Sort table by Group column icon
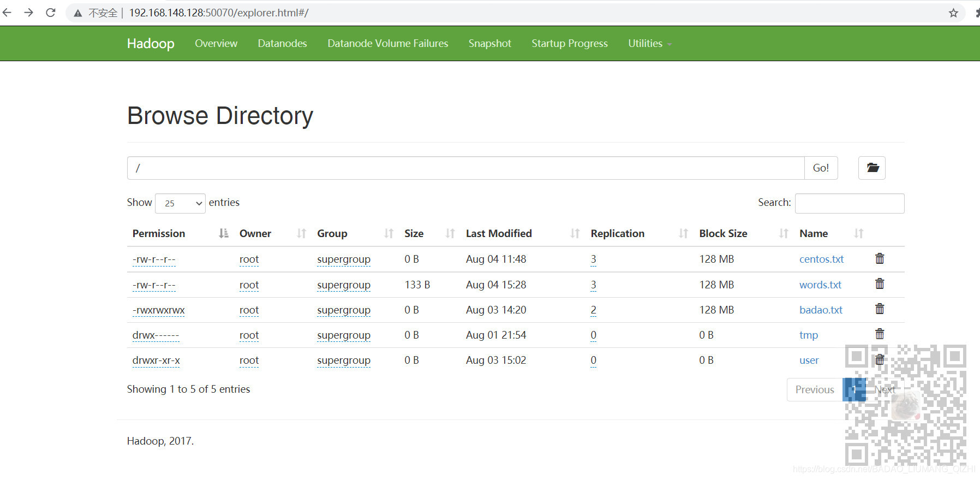The height and width of the screenshot is (479, 980). (389, 233)
